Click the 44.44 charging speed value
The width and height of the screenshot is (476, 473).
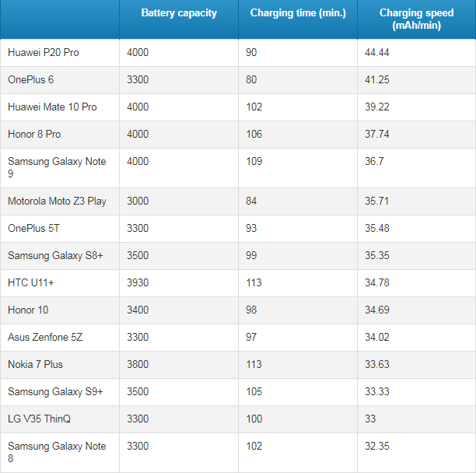pyautogui.click(x=377, y=53)
